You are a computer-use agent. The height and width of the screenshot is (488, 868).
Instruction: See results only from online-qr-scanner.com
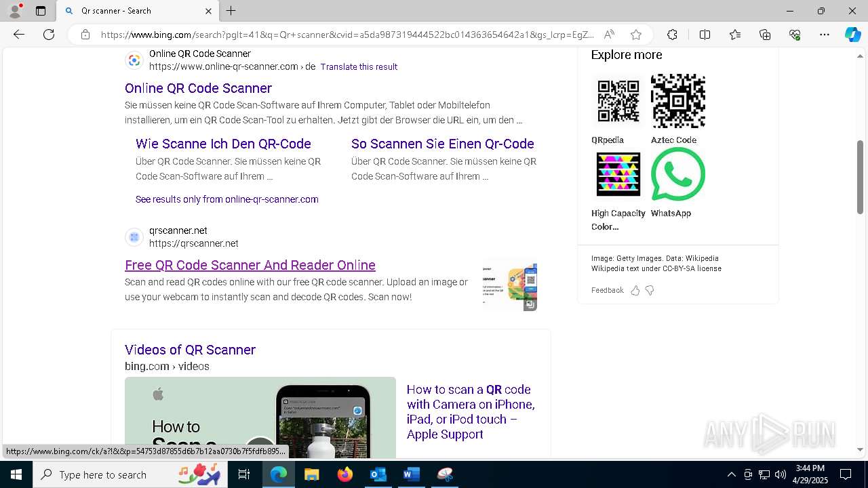pos(227,199)
